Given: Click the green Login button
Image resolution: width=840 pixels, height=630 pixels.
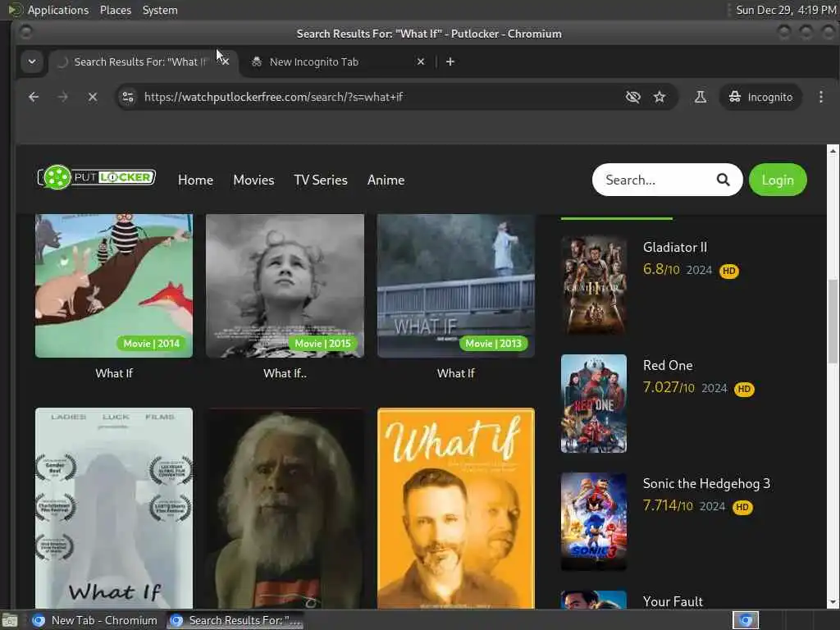Looking at the screenshot, I should pyautogui.click(x=778, y=180).
